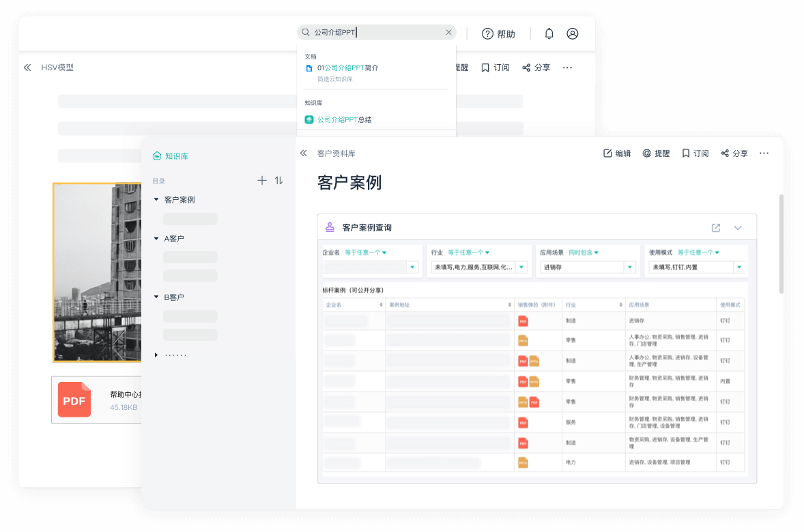
Task: Open more options ellipsis in 客户案例 toolbar
Action: click(764, 153)
